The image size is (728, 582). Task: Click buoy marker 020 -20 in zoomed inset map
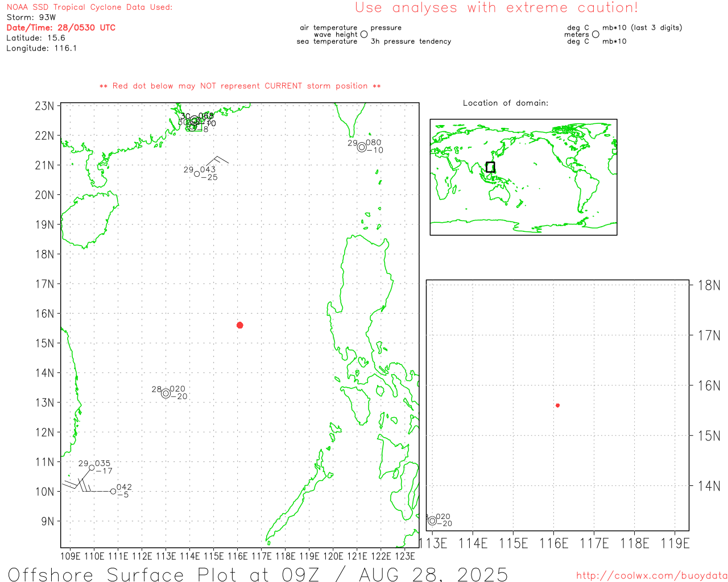[432, 521]
